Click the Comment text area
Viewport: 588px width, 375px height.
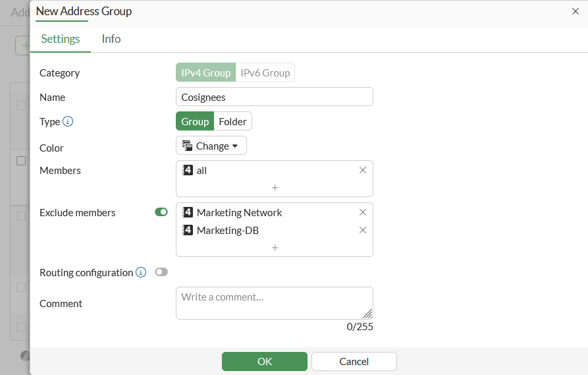[x=275, y=303]
